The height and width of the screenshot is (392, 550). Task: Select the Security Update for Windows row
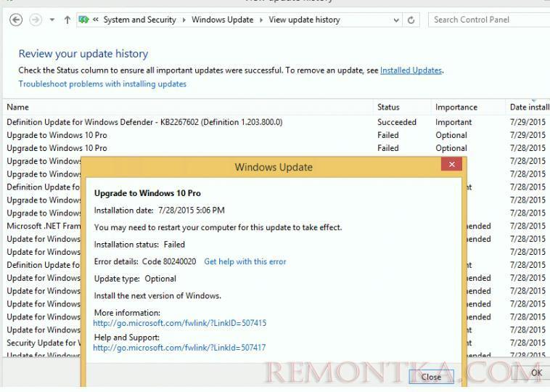click(x=44, y=343)
